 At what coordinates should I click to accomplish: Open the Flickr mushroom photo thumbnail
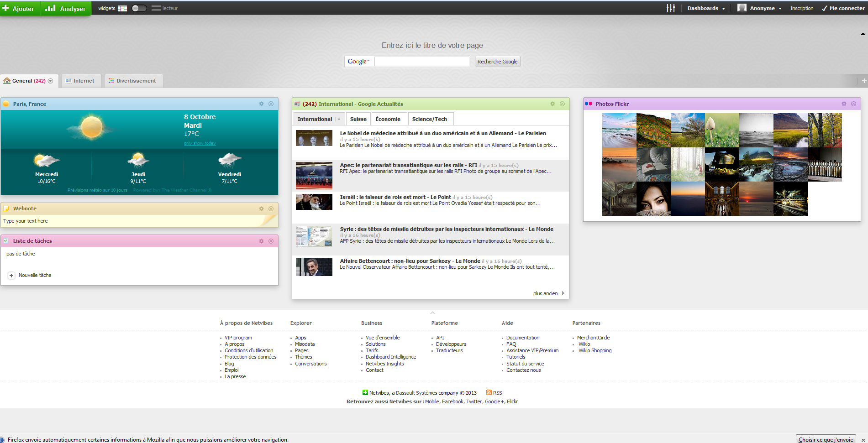[722, 130]
